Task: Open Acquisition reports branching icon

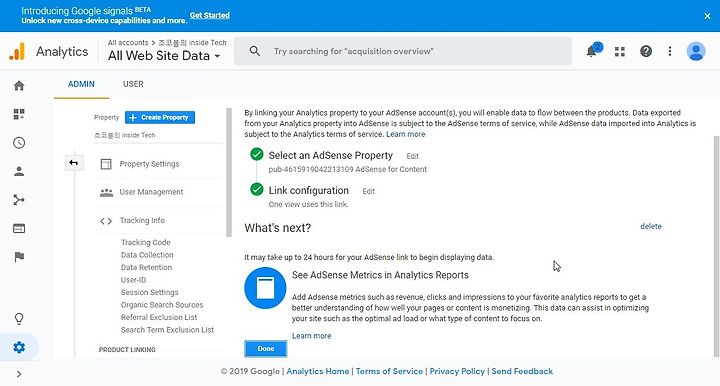Action: 19,200
